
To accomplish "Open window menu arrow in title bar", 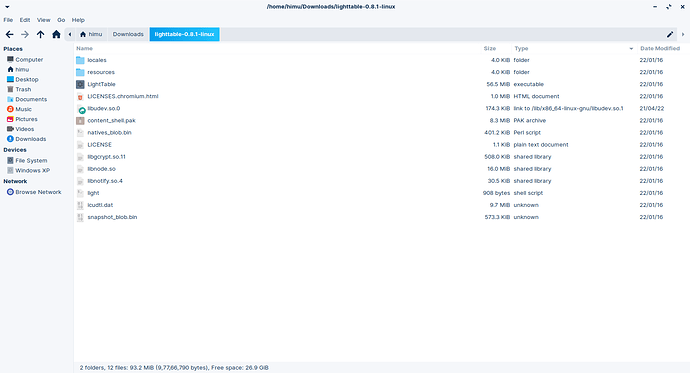I will [7, 7].
